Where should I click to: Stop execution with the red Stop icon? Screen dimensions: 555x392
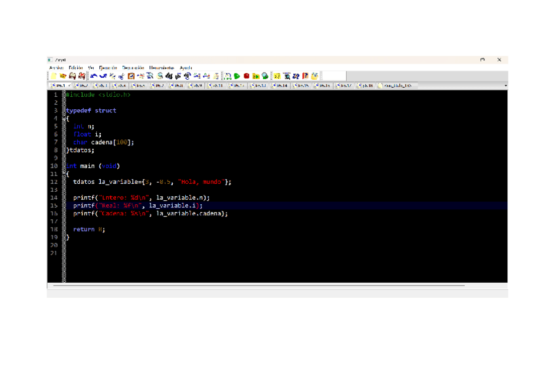click(247, 77)
